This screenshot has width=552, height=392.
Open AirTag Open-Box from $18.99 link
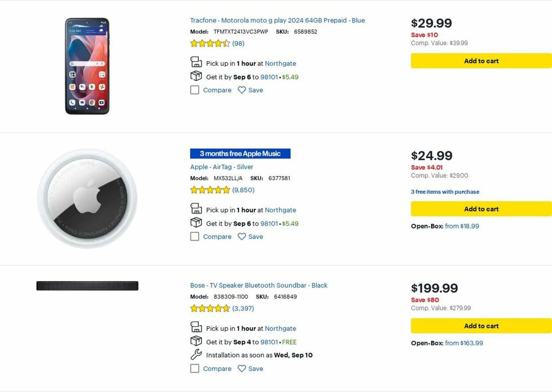point(462,226)
